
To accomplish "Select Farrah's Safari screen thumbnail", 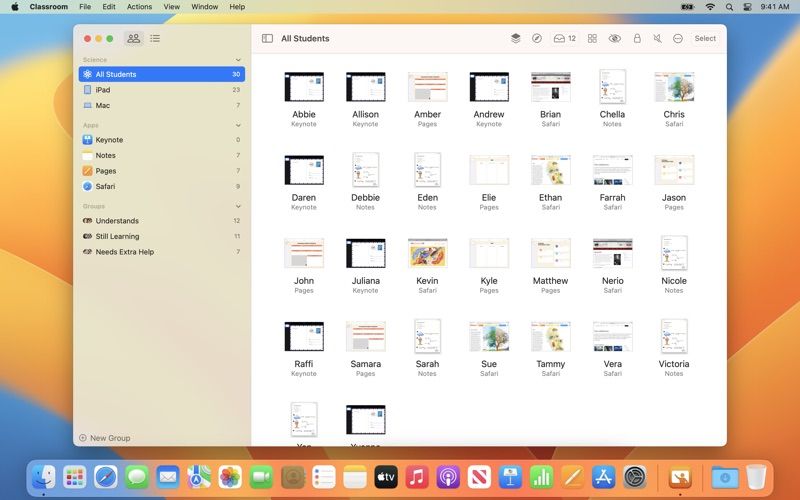I will pyautogui.click(x=612, y=170).
